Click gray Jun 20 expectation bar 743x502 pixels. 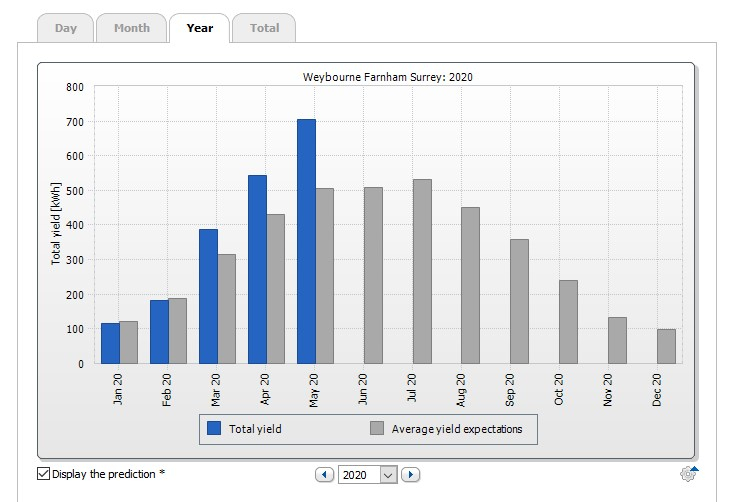(x=373, y=276)
